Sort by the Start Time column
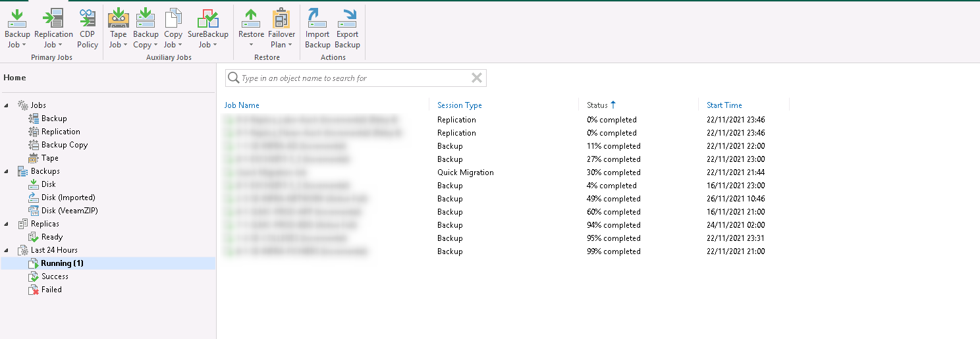 click(724, 105)
